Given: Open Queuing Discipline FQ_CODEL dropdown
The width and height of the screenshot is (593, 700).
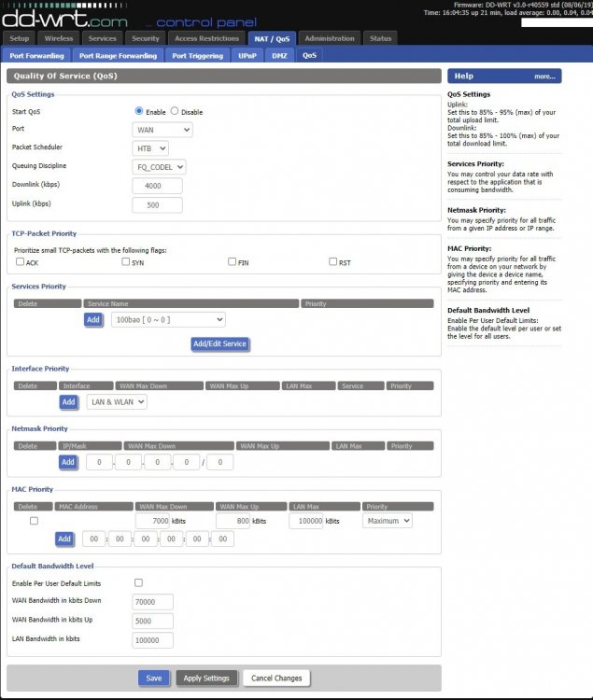Looking at the screenshot, I should click(160, 166).
